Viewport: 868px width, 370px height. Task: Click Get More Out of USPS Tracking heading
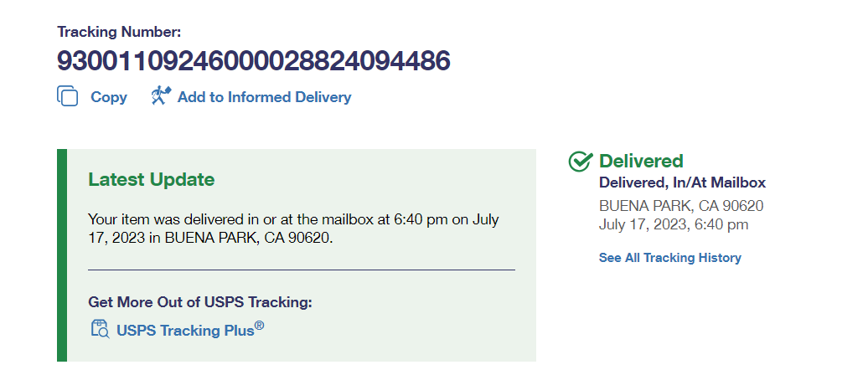[x=205, y=302]
